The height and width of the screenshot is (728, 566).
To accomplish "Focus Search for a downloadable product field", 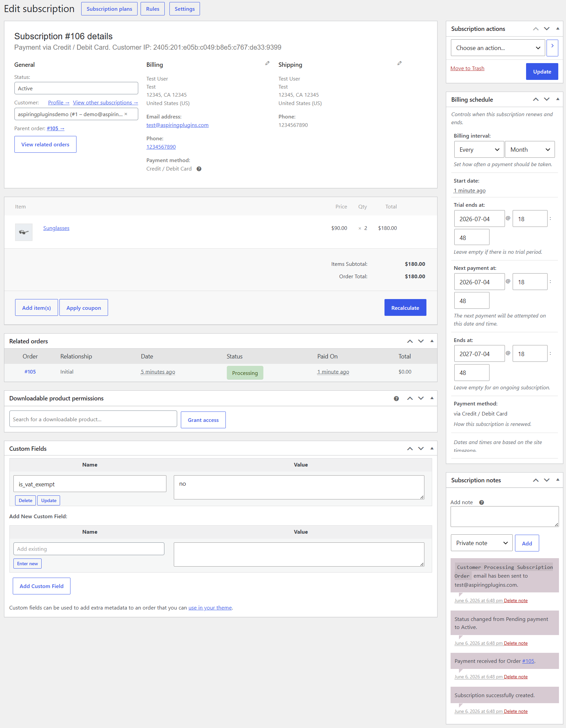I will [x=93, y=419].
